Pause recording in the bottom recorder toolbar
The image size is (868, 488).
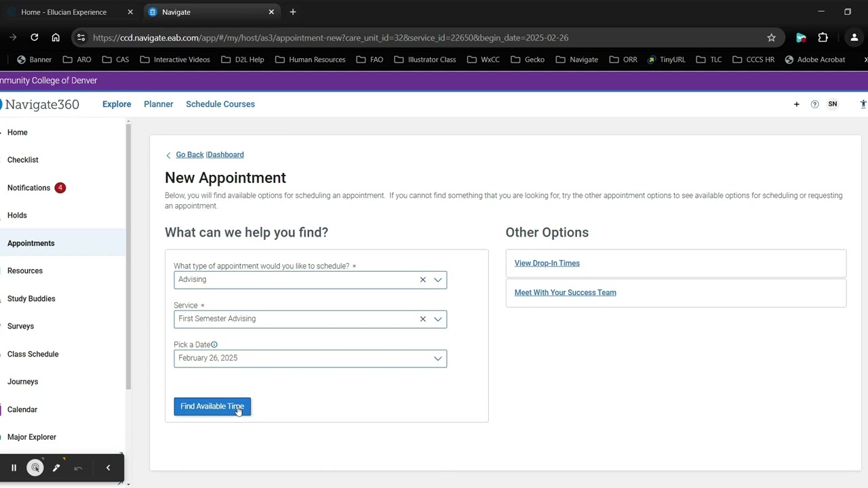pos(14,468)
